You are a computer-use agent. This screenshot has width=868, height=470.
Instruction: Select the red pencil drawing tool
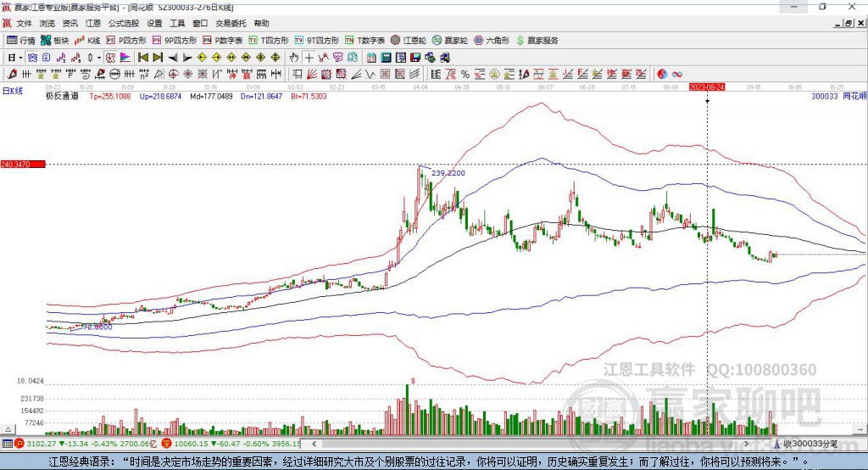click(x=12, y=74)
